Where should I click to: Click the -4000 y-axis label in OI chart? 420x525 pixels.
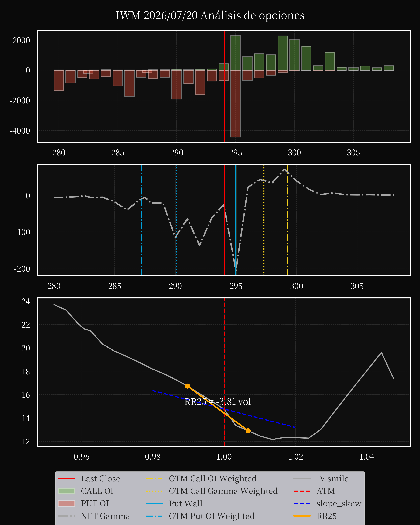20,131
